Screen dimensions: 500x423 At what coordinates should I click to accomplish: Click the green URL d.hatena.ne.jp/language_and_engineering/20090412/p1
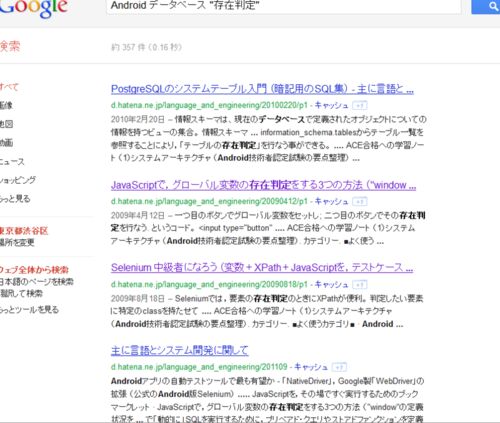coord(209,201)
